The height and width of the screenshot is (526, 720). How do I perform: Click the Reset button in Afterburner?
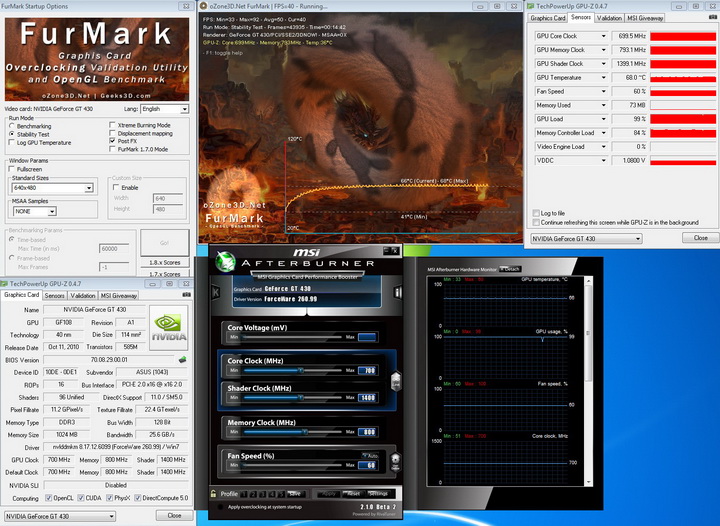coord(353,494)
